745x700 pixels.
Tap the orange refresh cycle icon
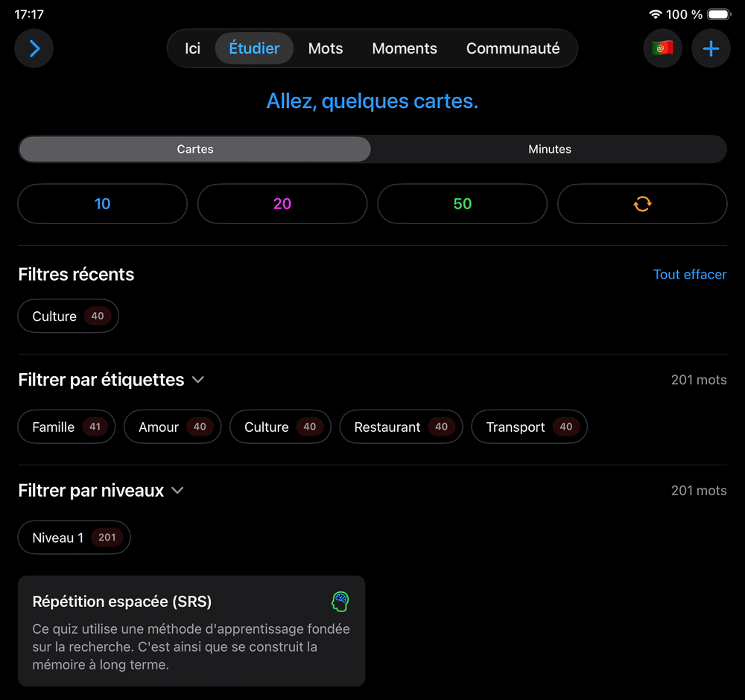642,204
